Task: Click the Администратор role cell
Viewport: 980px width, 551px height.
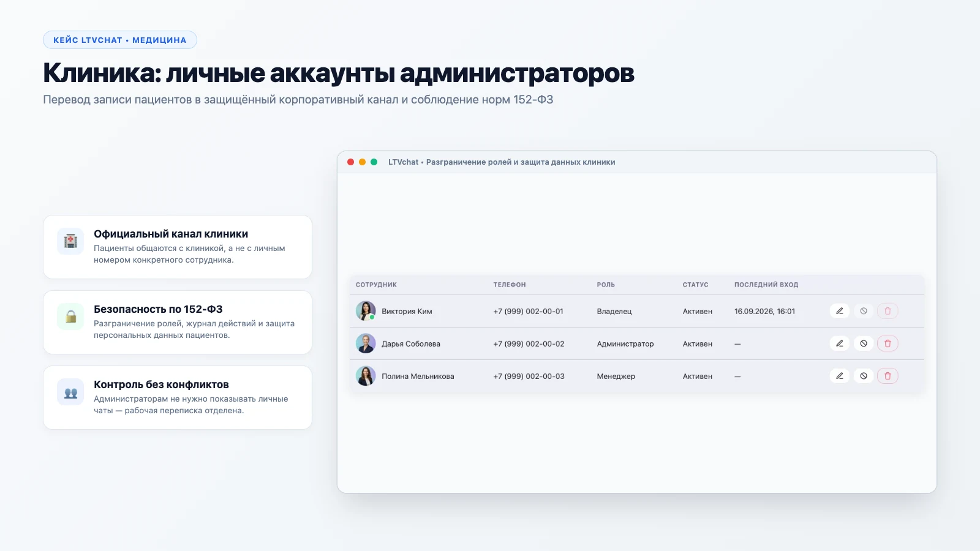Action: (x=625, y=343)
